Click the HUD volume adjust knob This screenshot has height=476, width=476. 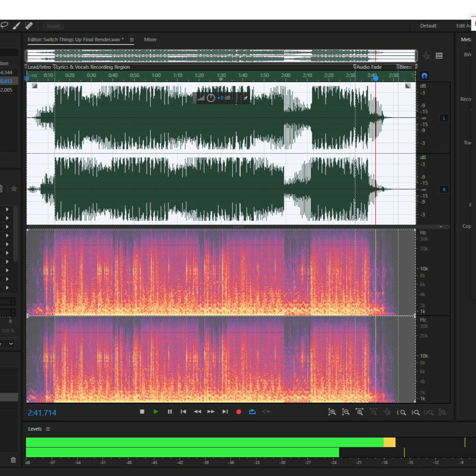point(211,98)
